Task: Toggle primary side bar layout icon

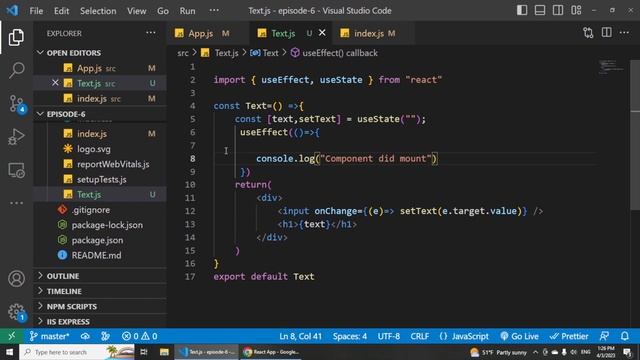Action: (522, 10)
